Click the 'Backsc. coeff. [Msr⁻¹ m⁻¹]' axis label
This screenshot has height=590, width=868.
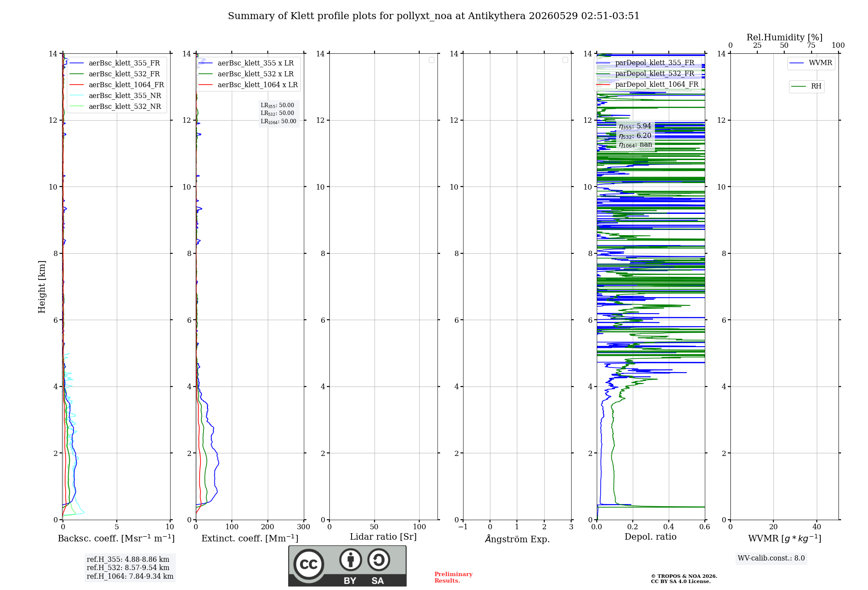116,538
